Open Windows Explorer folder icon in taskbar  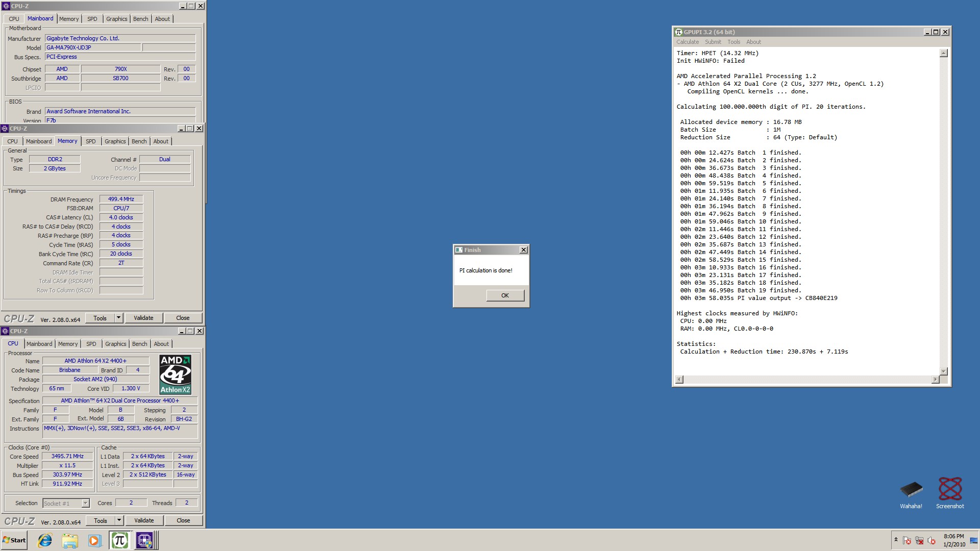(70, 540)
